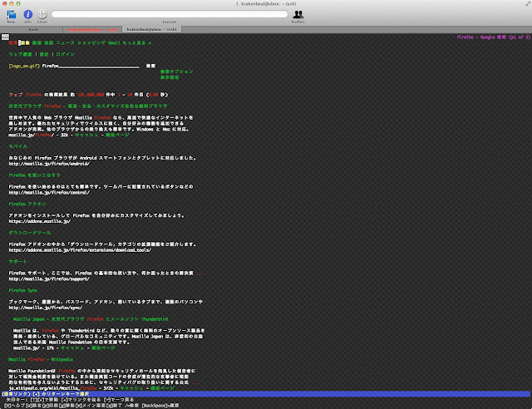Click the green 動画 link in top navigation
Screen dimensions: 532x409
[x=37, y=42]
